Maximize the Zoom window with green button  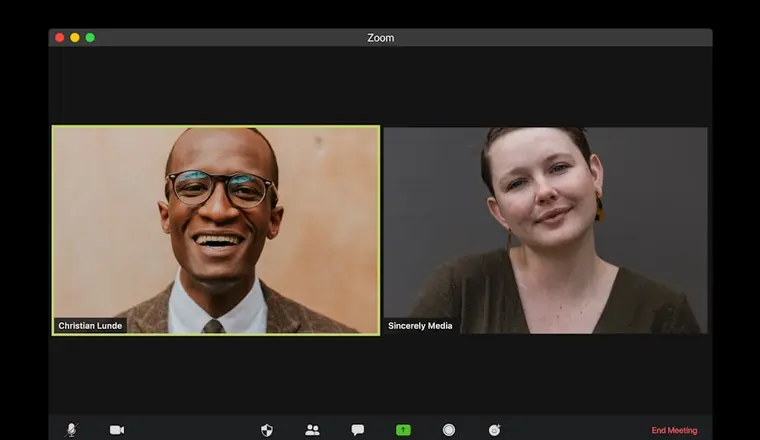[x=90, y=38]
